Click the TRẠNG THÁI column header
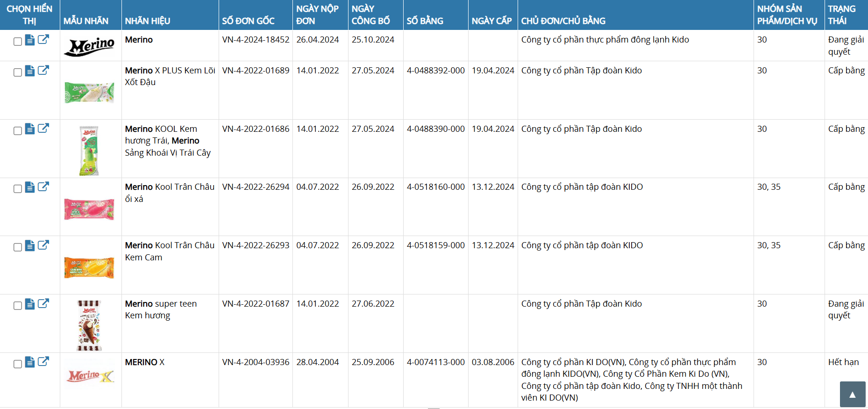 point(841,15)
